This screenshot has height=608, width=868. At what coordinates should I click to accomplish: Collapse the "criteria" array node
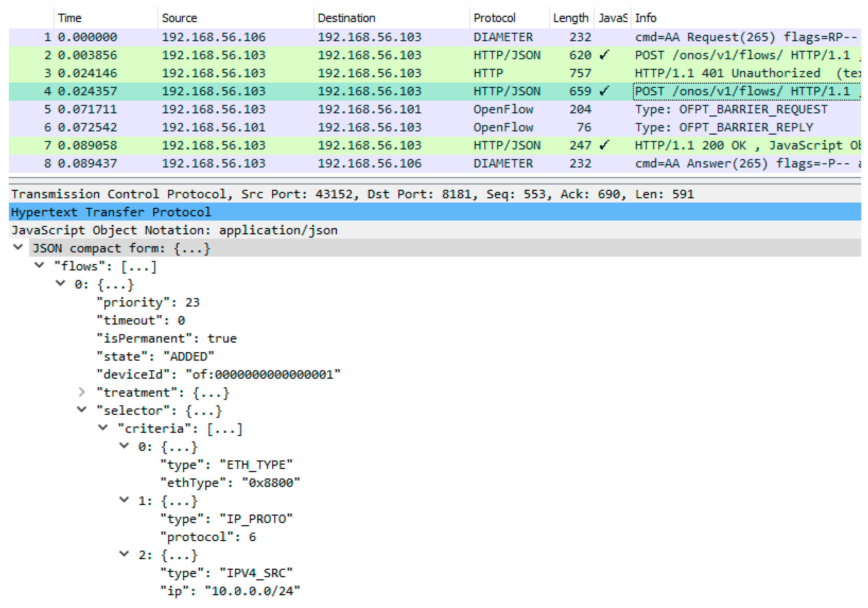click(x=103, y=428)
